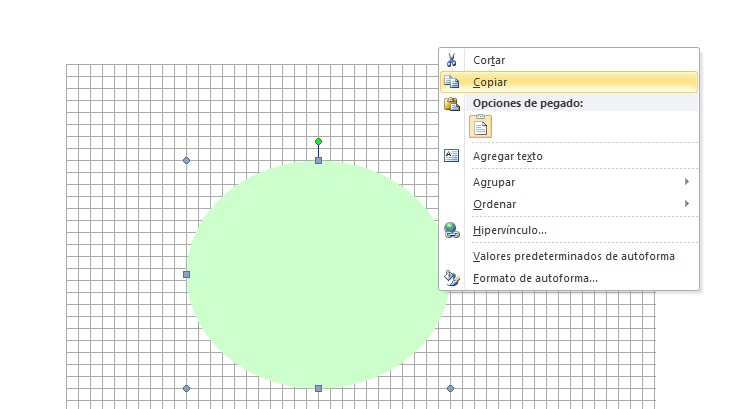Screen dimensions: 751x409
Task: Click the top-center square sizing handle
Action: [319, 160]
